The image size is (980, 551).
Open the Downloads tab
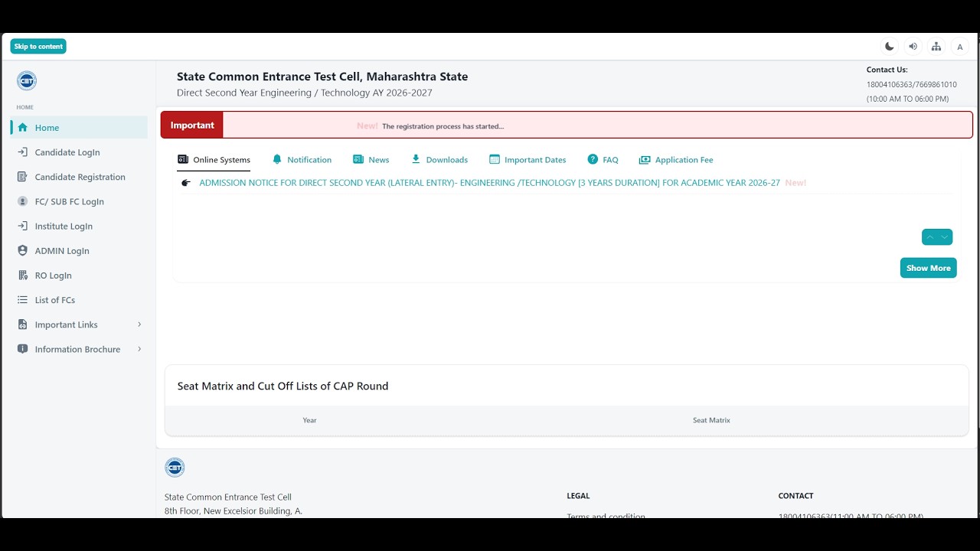[439, 160]
